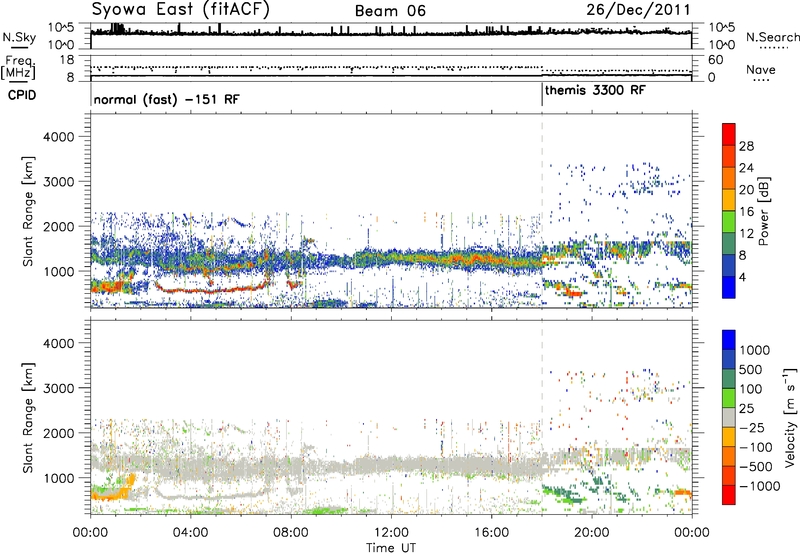800x554 pixels.
Task: Click the light green 12-16 dB Power swatch
Action: [x=729, y=221]
